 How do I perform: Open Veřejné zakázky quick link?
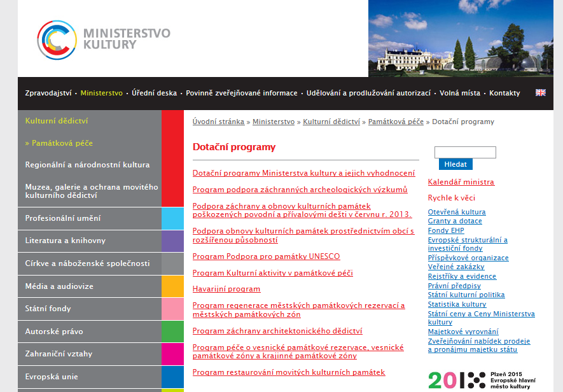click(456, 267)
